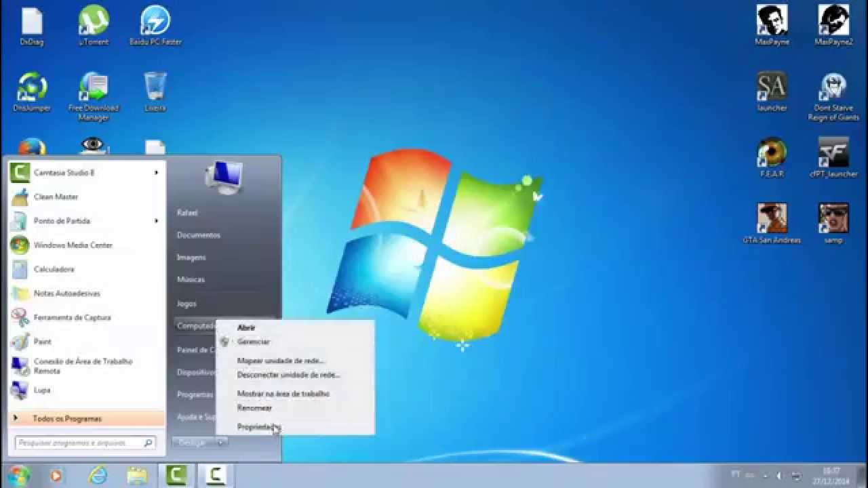868x488 pixels.
Task: Select the MaxPayne2 desktop shortcut
Action: point(833,26)
